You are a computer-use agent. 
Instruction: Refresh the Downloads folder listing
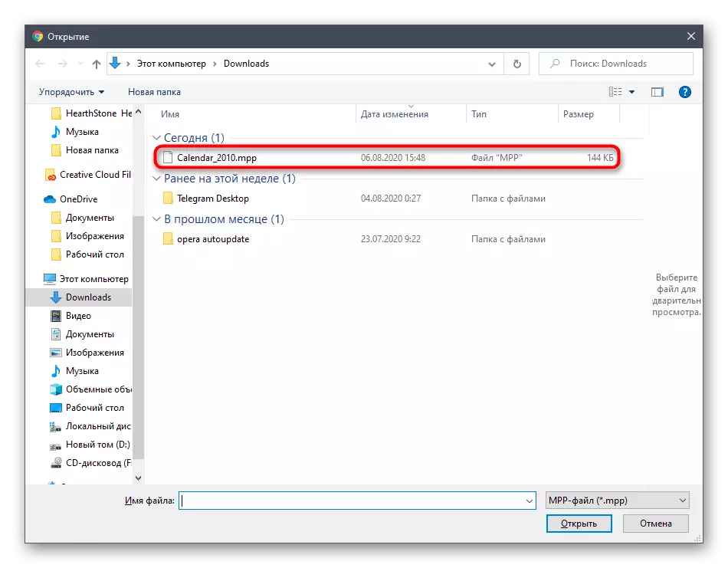(x=516, y=64)
